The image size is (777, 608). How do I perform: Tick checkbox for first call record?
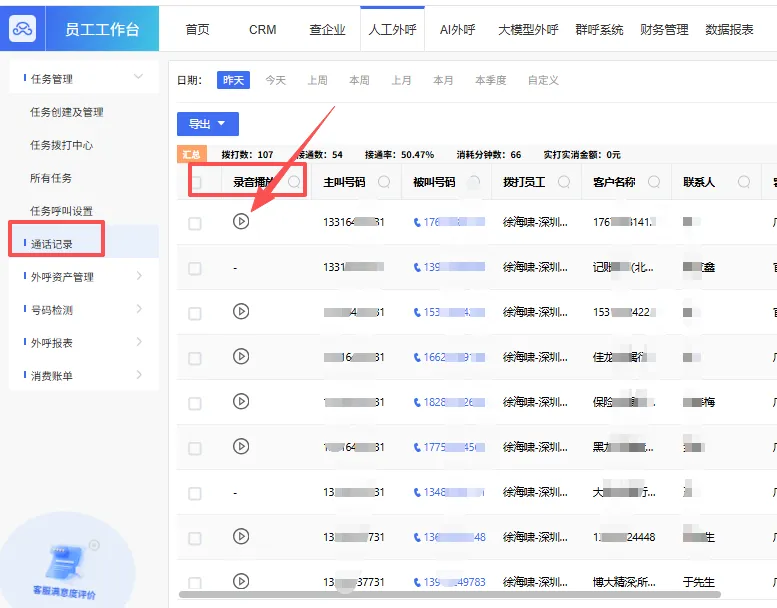[195, 223]
